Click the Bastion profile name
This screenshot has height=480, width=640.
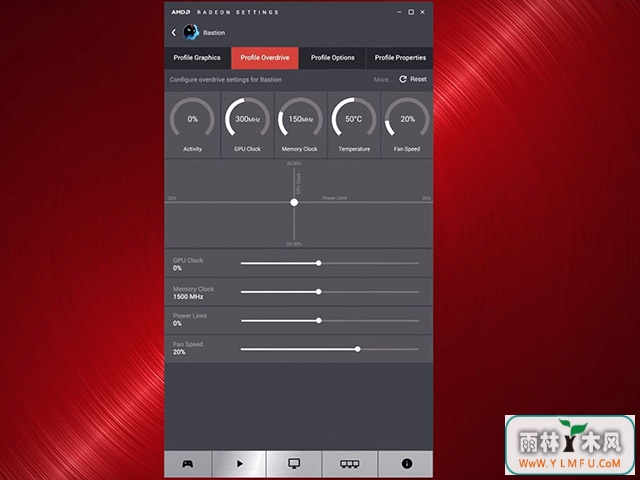point(214,33)
